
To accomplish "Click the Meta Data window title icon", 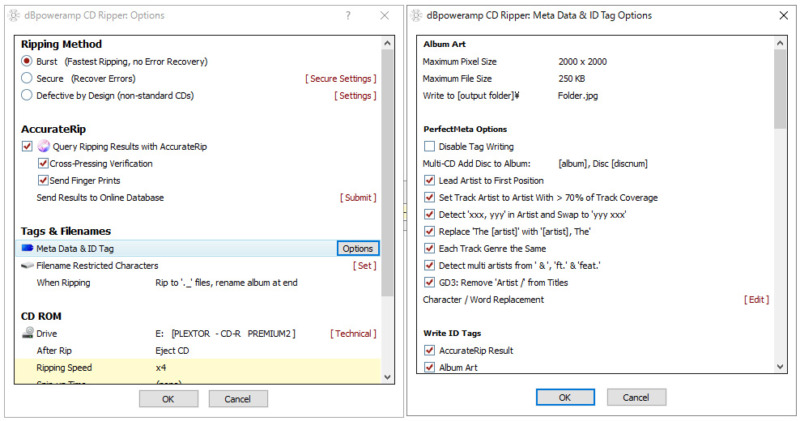I will click(x=417, y=15).
